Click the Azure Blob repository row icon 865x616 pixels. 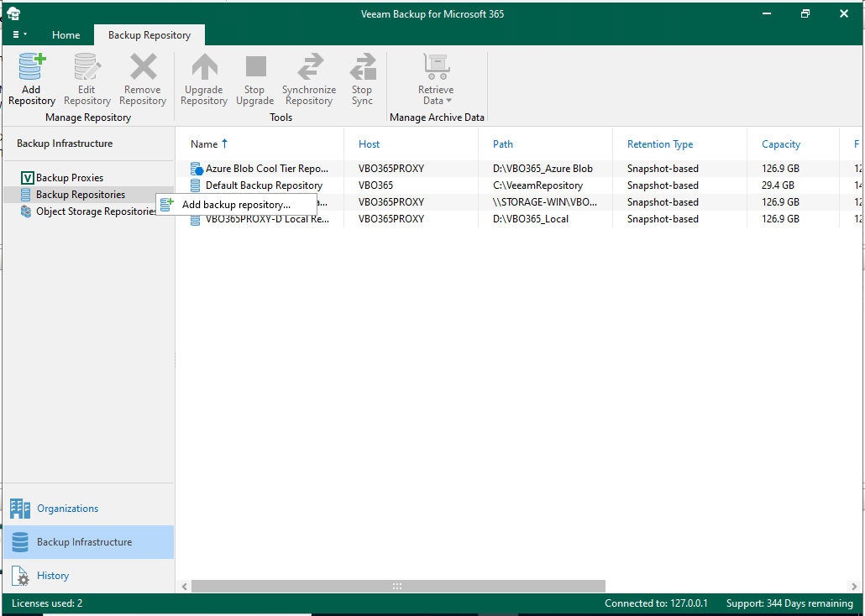[197, 169]
